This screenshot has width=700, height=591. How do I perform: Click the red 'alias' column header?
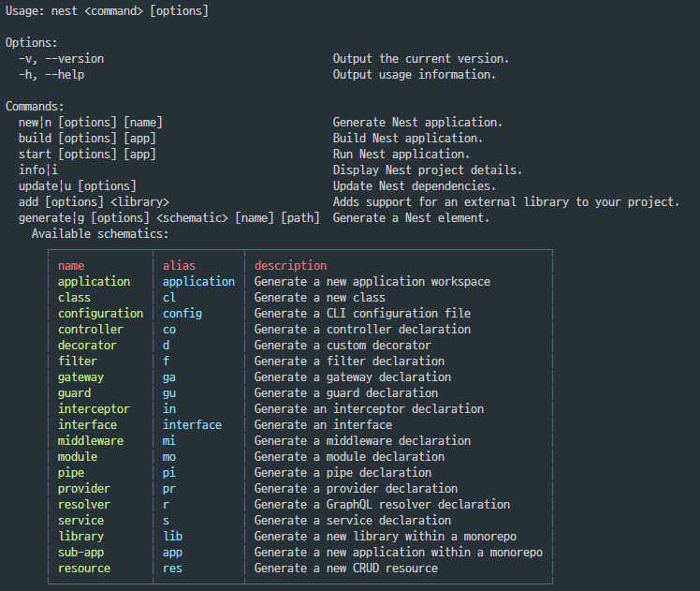pyautogui.click(x=179, y=266)
